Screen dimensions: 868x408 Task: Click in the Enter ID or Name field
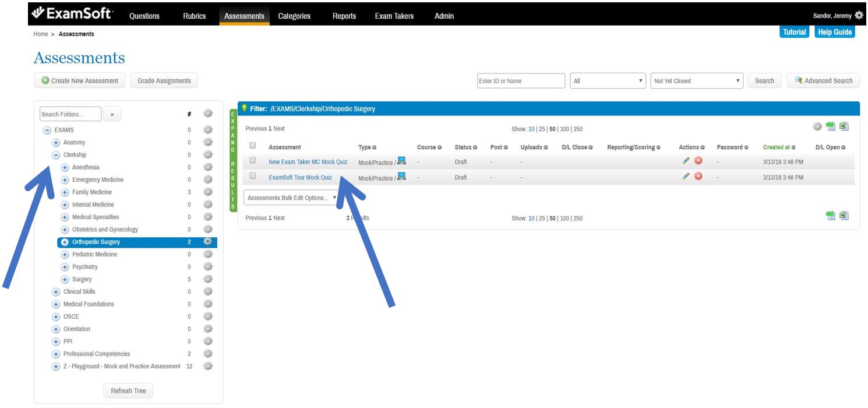[521, 81]
